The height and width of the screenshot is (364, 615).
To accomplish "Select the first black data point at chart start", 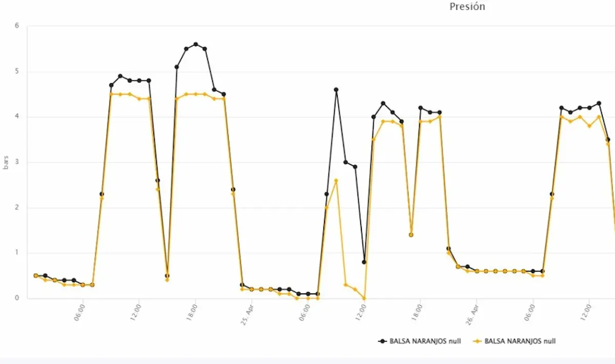I will click(36, 275).
